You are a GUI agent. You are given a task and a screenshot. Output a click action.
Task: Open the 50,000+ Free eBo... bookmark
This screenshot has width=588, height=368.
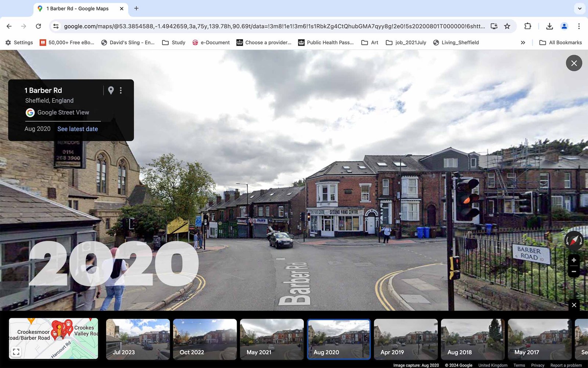point(67,42)
